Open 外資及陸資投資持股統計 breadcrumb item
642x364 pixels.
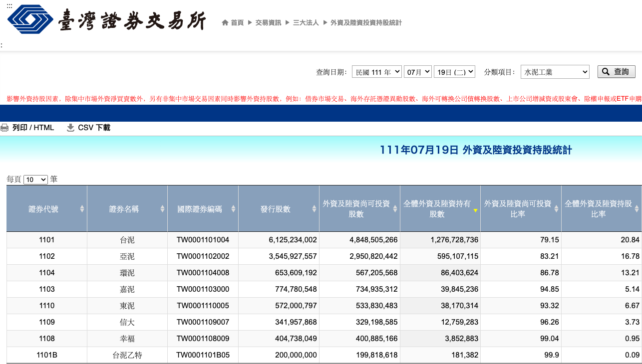click(366, 22)
